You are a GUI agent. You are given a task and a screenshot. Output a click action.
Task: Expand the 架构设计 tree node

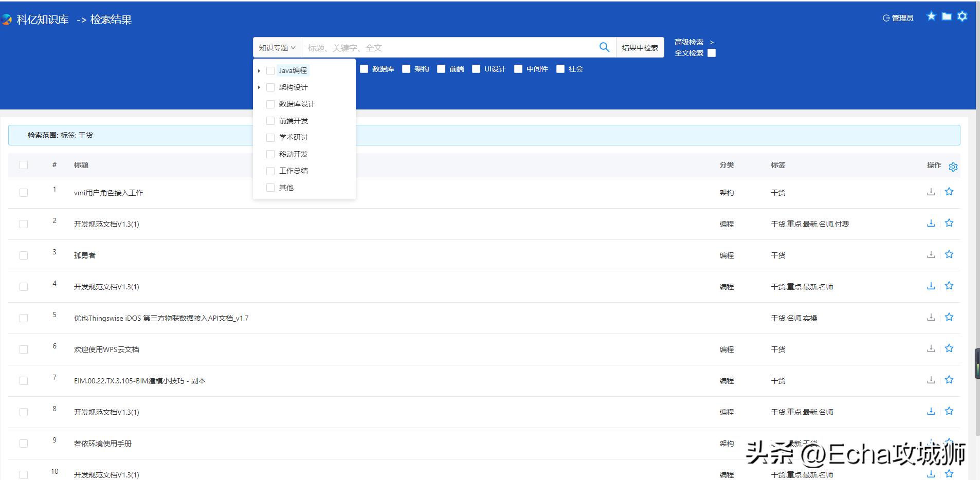click(x=259, y=87)
